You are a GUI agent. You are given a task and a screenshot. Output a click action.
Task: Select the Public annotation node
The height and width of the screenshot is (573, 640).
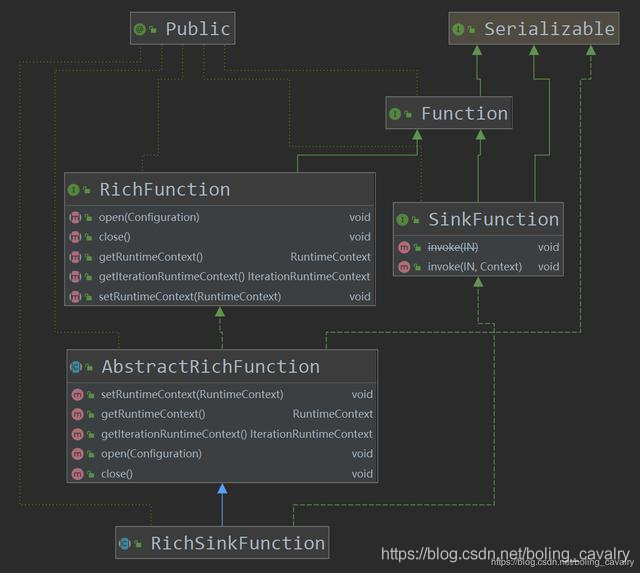(182, 28)
